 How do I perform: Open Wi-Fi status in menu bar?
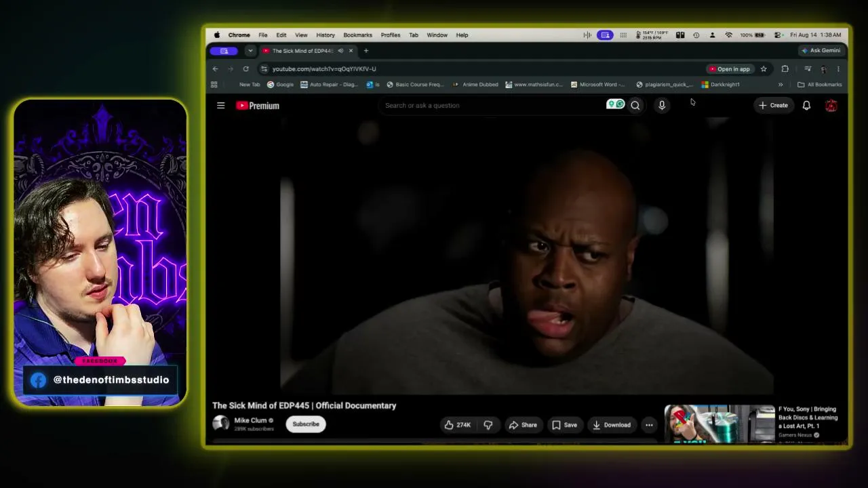click(728, 35)
